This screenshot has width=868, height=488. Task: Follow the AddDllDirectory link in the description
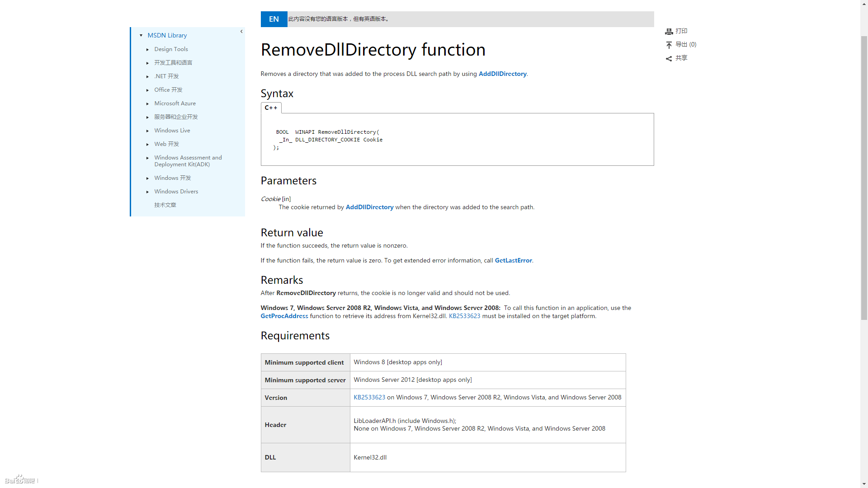click(502, 74)
